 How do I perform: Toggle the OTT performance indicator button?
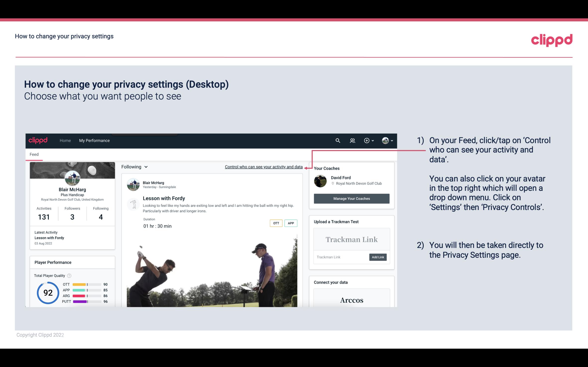pyautogui.click(x=275, y=223)
